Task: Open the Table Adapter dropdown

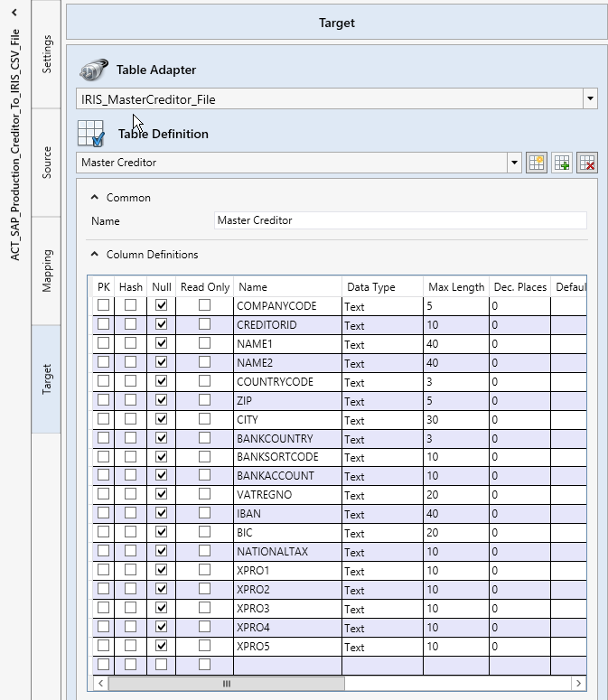Action: click(x=590, y=99)
